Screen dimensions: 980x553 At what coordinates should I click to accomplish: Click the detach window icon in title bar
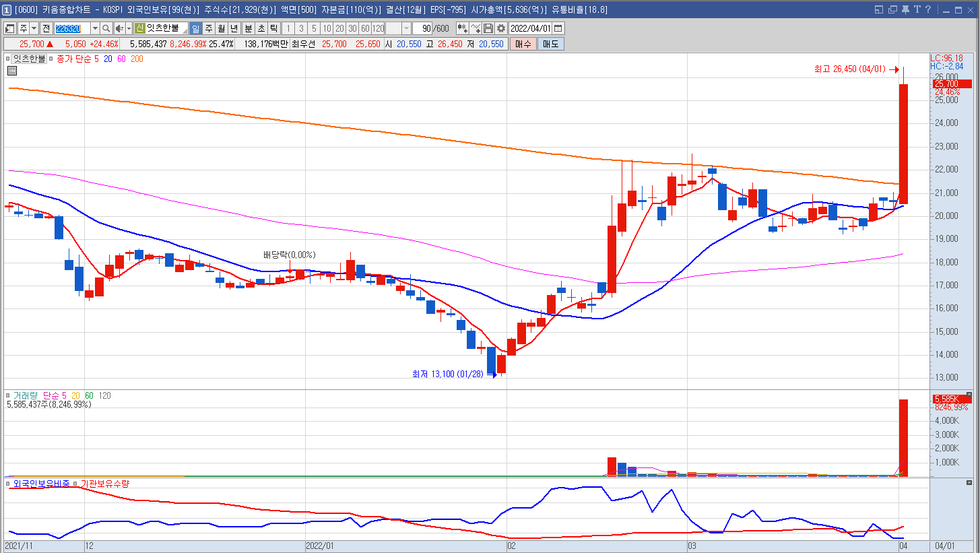pos(893,9)
